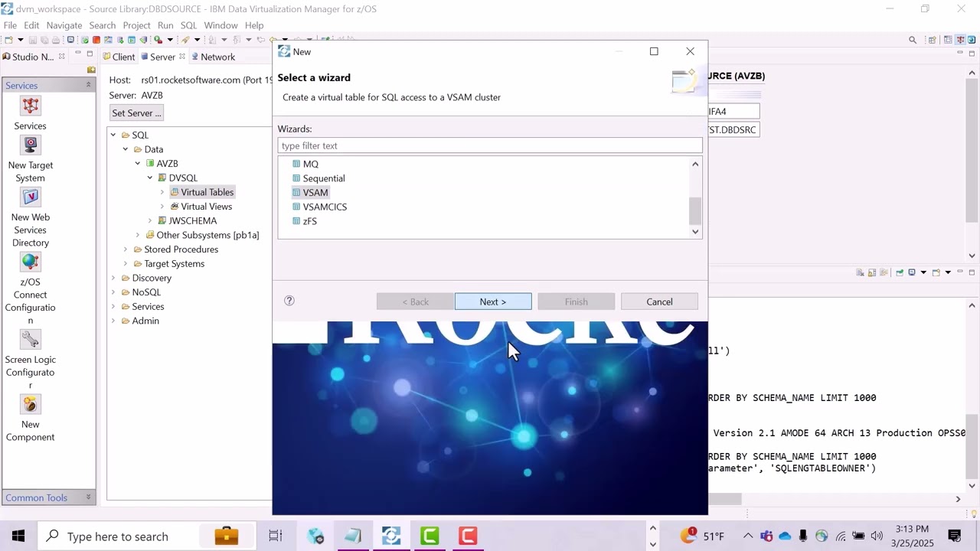The height and width of the screenshot is (551, 980).
Task: Click the wizard list scroll down arrow
Action: click(695, 231)
